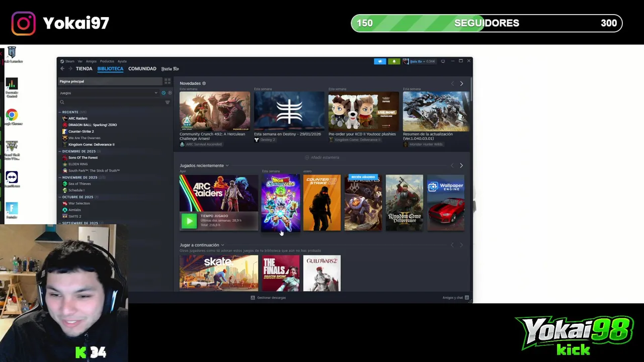
Task: Open the TeamViewer desktop shortcut
Action: [12, 179]
